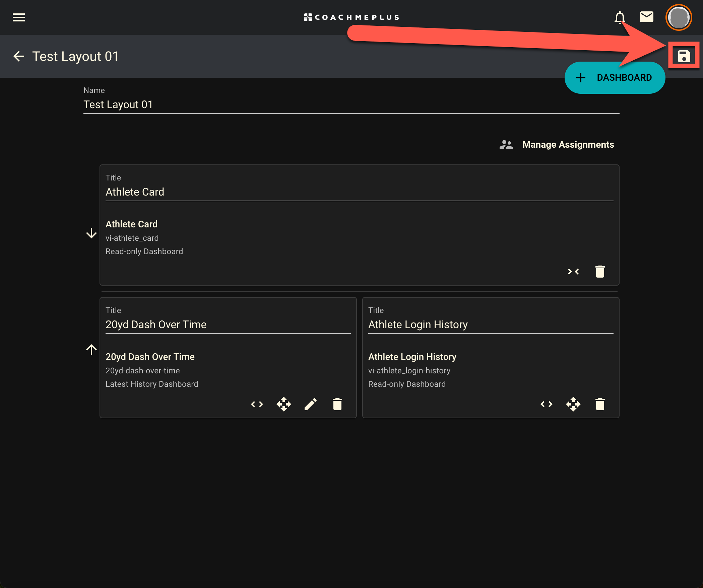Expand width of 20yd Dash Over Time card
703x588 pixels.
257,404
